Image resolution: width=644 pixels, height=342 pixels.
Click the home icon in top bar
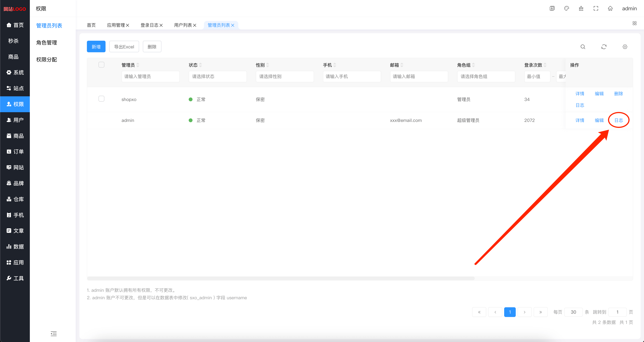(610, 9)
